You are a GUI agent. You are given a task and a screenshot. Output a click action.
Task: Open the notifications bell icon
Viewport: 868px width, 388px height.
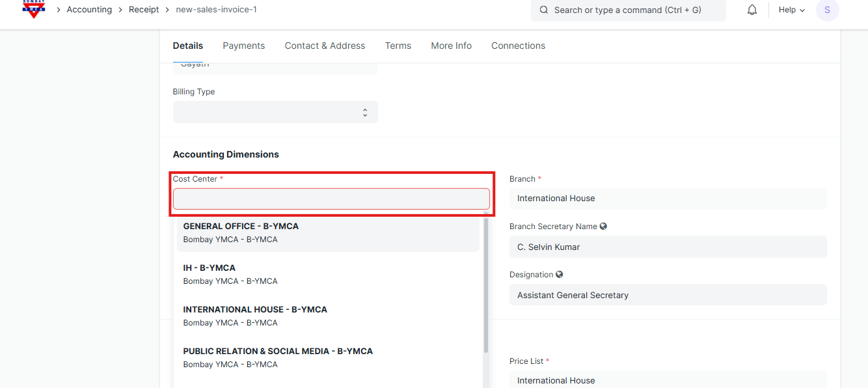[x=752, y=10]
